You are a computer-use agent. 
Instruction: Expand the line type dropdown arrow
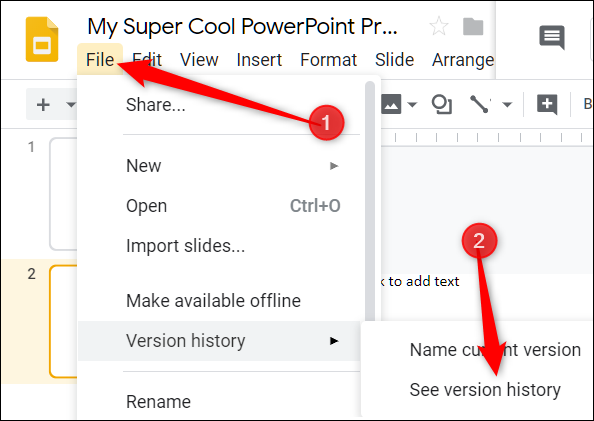[x=507, y=104]
